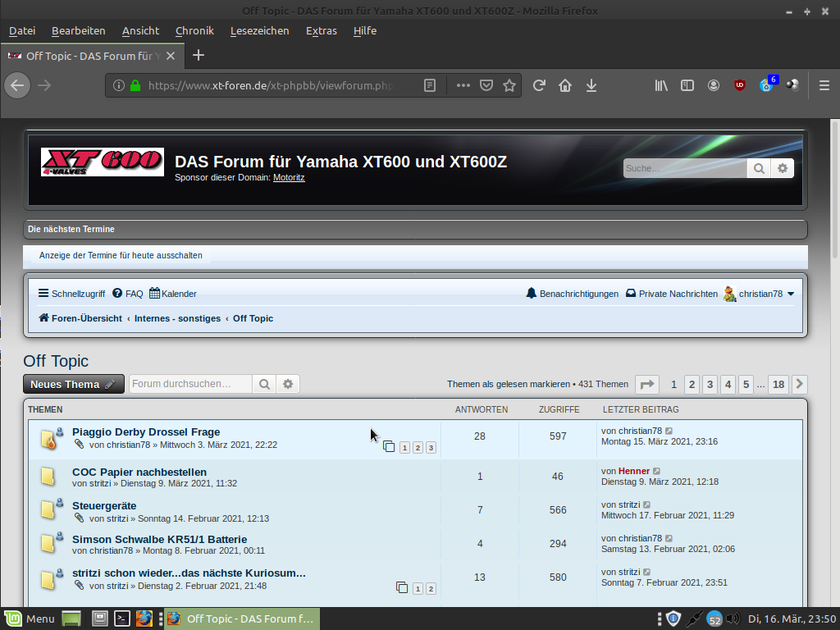Open the Lesezeichen menu
Image resolution: width=840 pixels, height=630 pixels.
pos(259,30)
